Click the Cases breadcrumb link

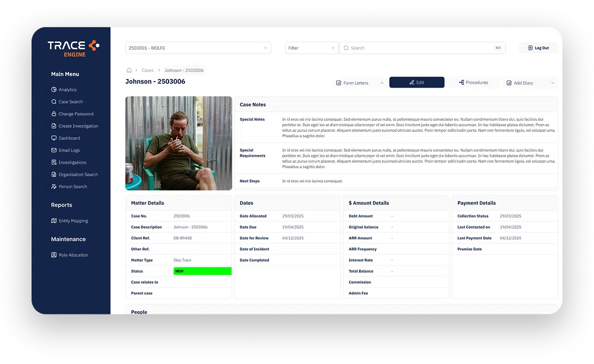coord(147,70)
